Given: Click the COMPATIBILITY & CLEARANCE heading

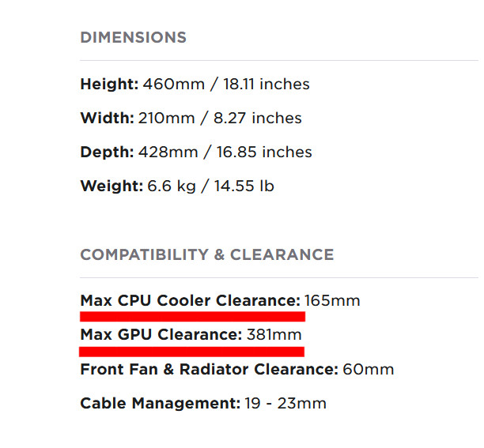Looking at the screenshot, I should [x=207, y=254].
